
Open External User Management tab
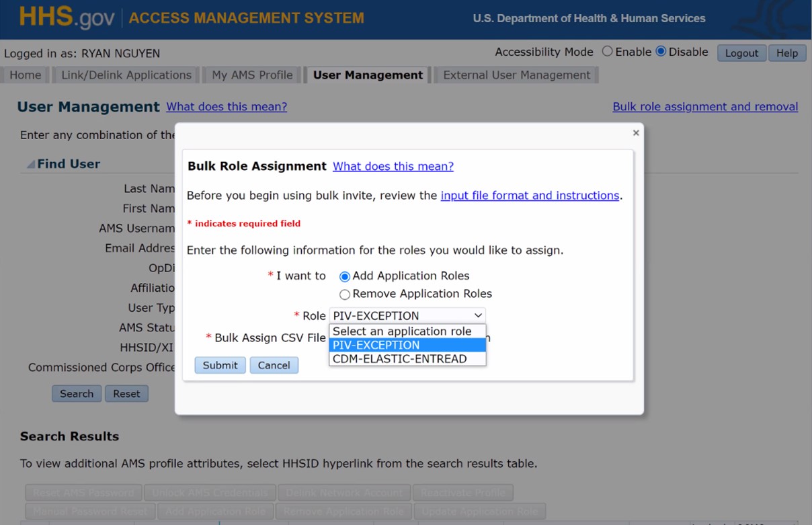(x=516, y=75)
